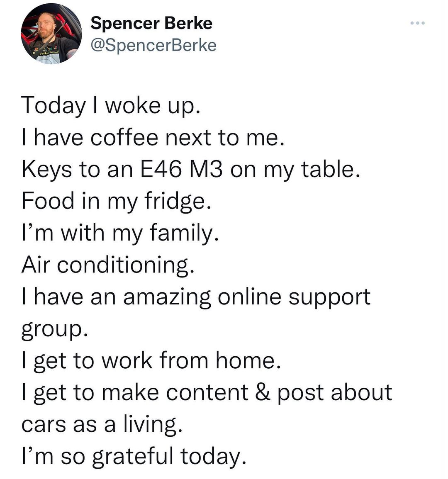This screenshot has height=479, width=448.
Task: Click Spencer Berke's profile avatar photo
Action: pyautogui.click(x=51, y=34)
